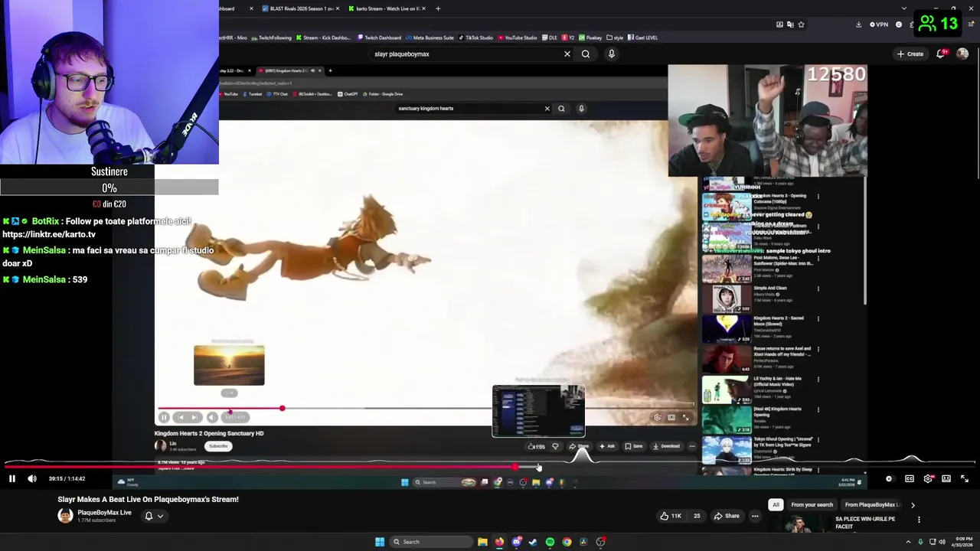The width and height of the screenshot is (980, 551).
Task: Enter fullscreen on main player
Action: coord(965,479)
